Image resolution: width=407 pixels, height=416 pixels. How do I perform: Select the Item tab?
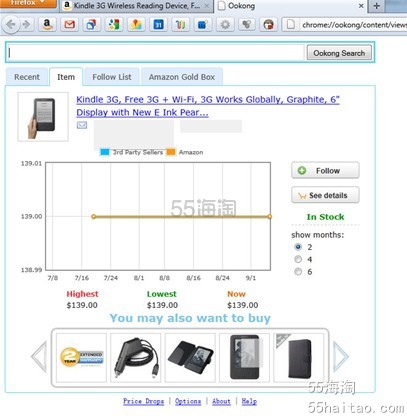coord(66,77)
